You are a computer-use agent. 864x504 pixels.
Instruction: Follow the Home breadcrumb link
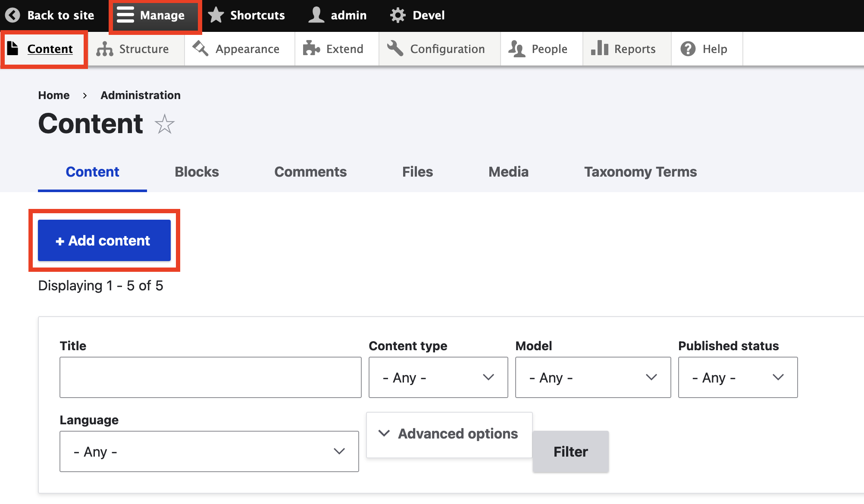tap(53, 95)
